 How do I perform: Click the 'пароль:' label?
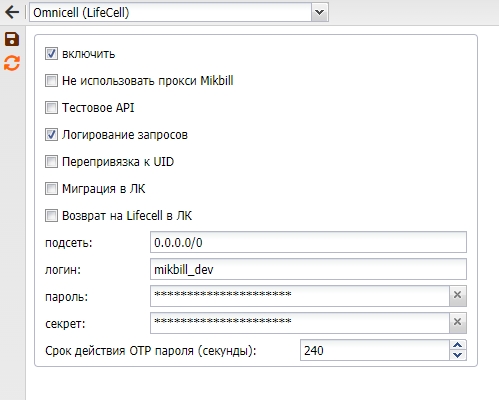[x=67, y=297]
